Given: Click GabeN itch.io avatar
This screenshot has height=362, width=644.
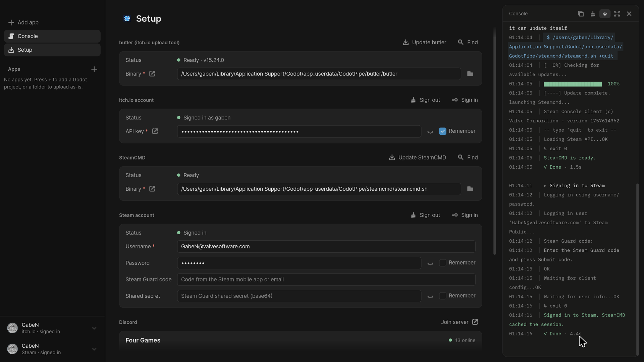Looking at the screenshot, I should tap(12, 328).
